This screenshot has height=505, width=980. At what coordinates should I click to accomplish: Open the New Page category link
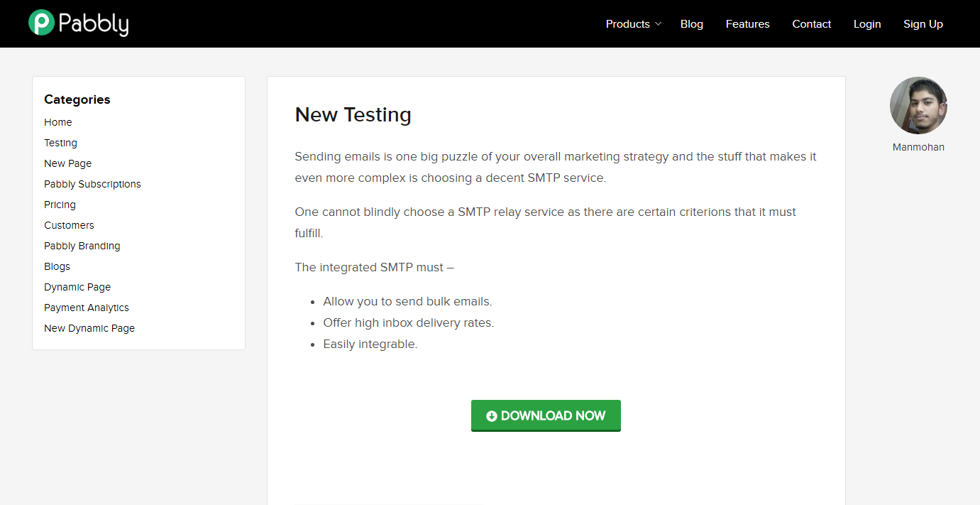(x=67, y=163)
